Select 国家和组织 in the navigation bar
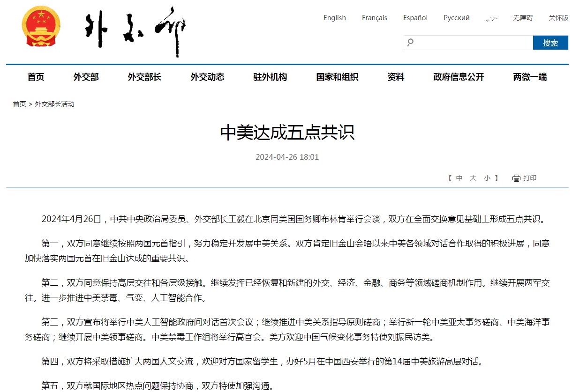Screen dimensions: 572x392 click(x=337, y=77)
